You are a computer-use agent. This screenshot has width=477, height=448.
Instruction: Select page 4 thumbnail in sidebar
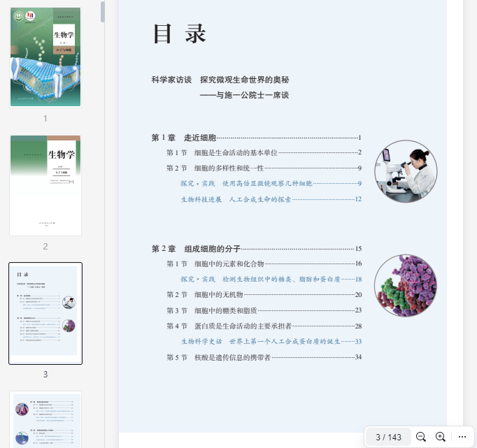(x=45, y=419)
